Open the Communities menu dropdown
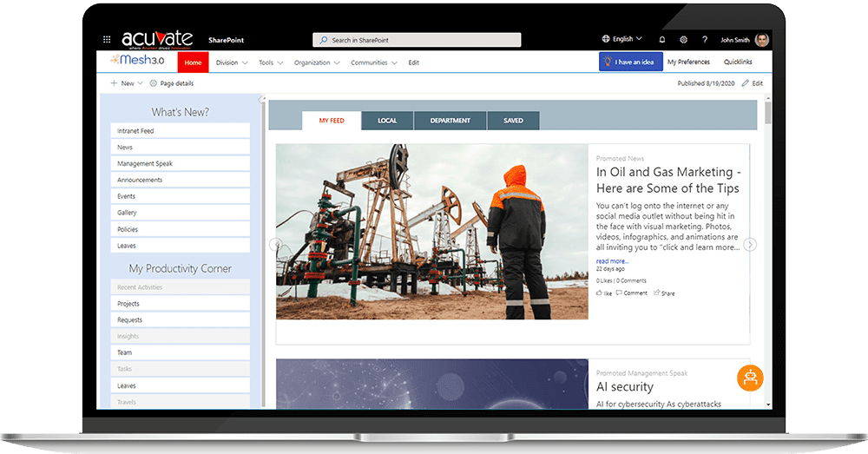The height and width of the screenshot is (454, 868). point(373,63)
